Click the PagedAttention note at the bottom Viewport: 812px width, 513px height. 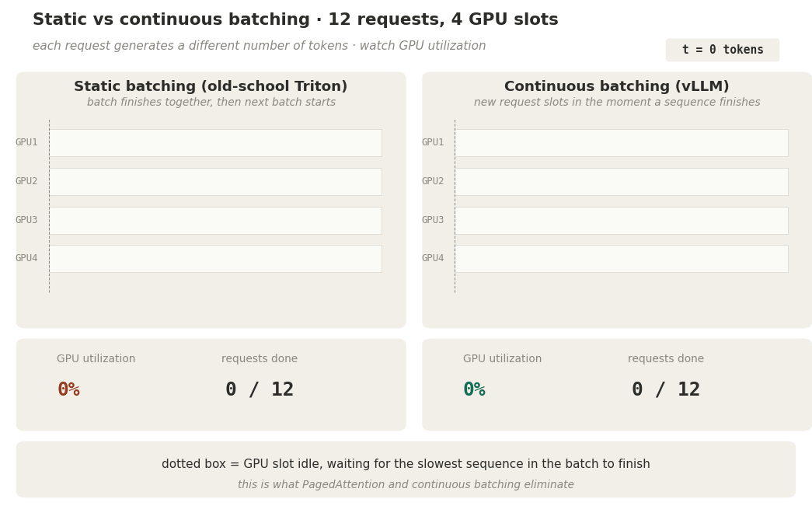406,485
